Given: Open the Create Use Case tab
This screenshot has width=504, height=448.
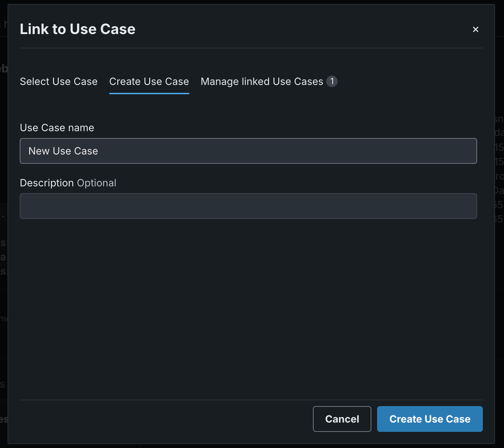Looking at the screenshot, I should [x=149, y=82].
